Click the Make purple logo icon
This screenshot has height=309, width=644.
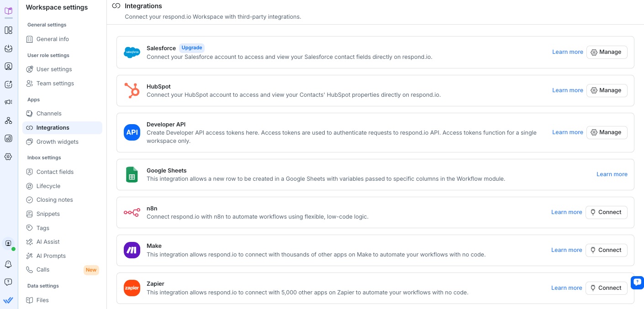132,250
